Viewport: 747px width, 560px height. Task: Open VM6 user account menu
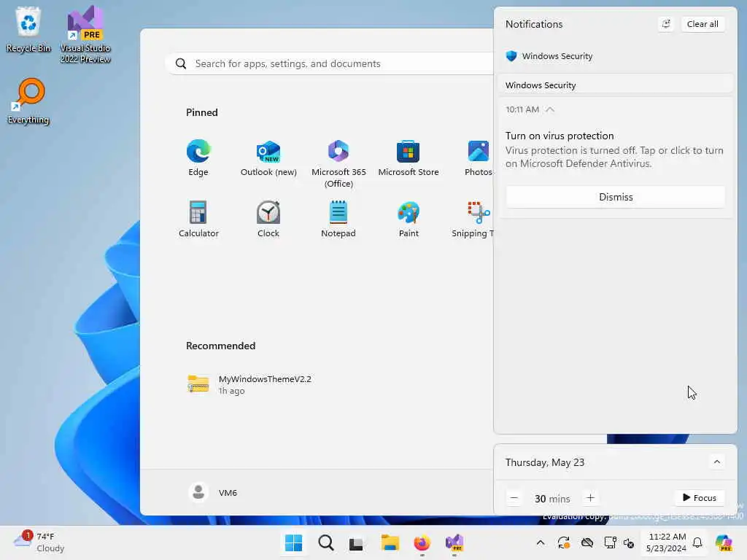click(212, 492)
